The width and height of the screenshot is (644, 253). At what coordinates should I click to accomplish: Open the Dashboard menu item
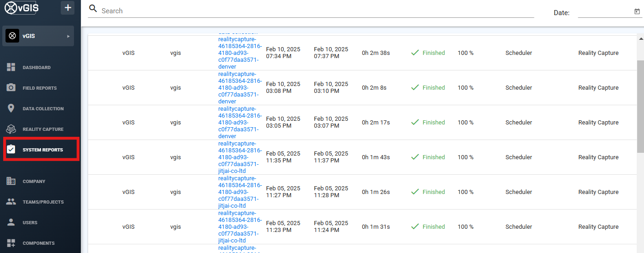tap(37, 67)
